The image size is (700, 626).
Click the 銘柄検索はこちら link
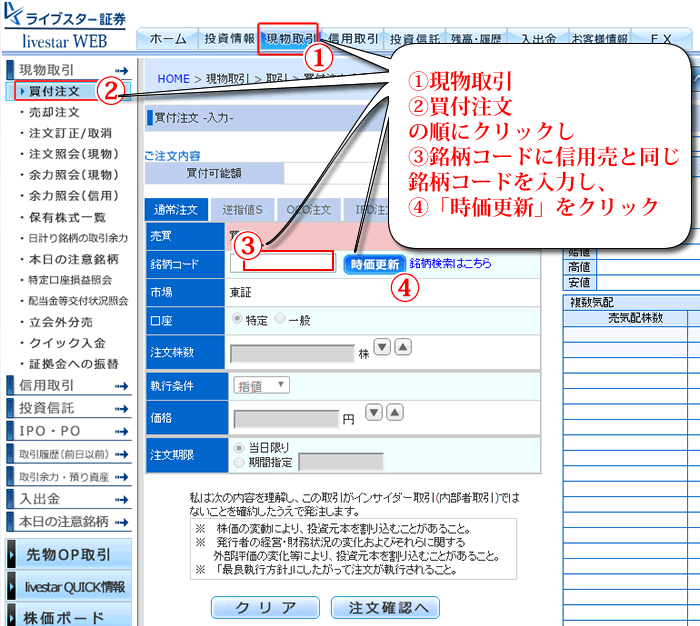pyautogui.click(x=450, y=263)
